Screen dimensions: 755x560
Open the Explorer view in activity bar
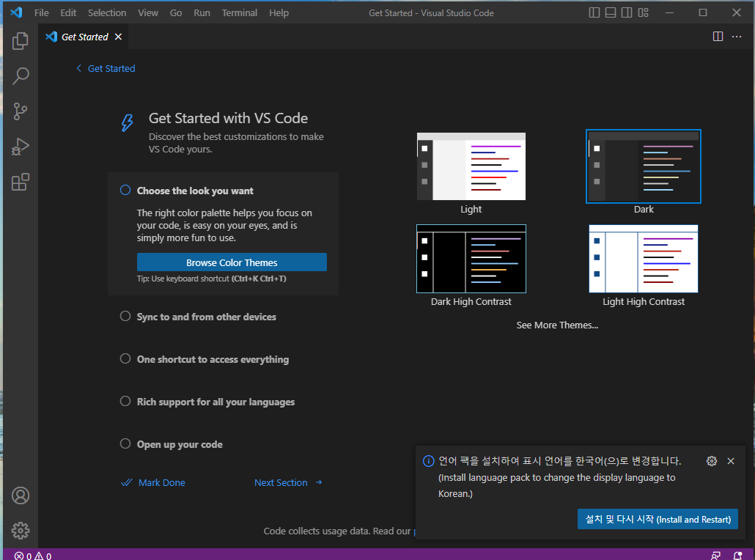(x=21, y=41)
